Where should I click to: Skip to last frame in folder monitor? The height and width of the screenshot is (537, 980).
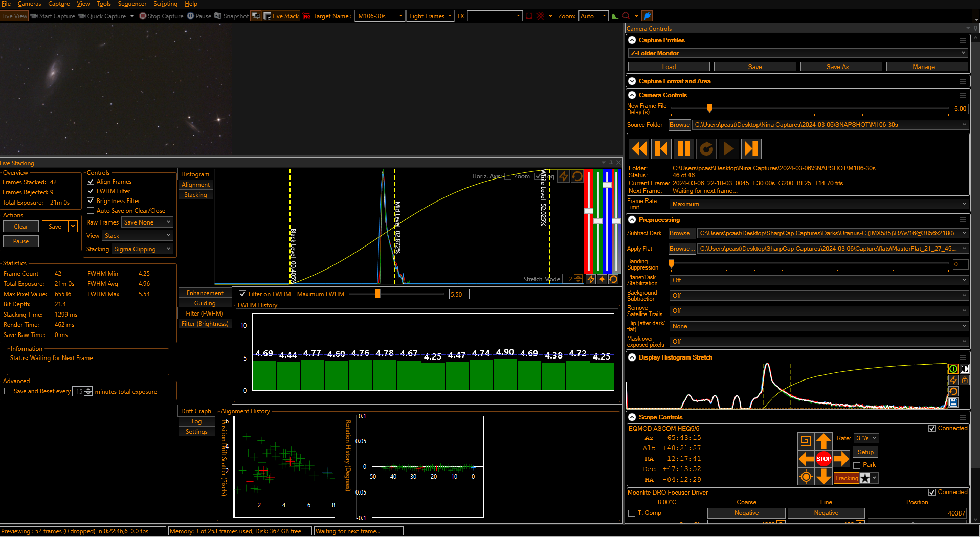click(751, 149)
